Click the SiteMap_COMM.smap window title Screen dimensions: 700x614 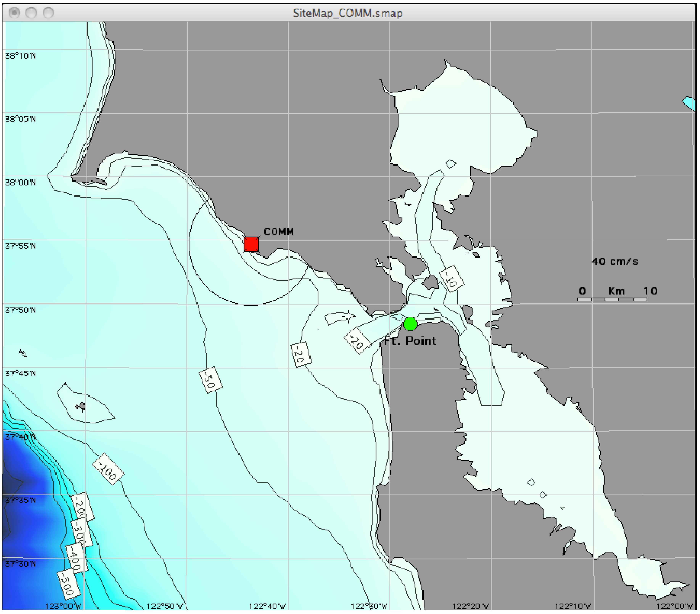point(347,13)
